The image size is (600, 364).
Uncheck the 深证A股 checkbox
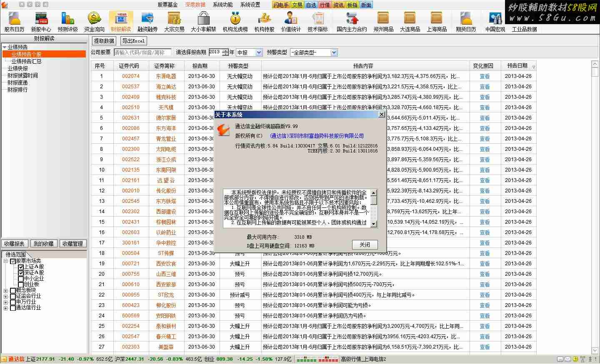point(21,273)
